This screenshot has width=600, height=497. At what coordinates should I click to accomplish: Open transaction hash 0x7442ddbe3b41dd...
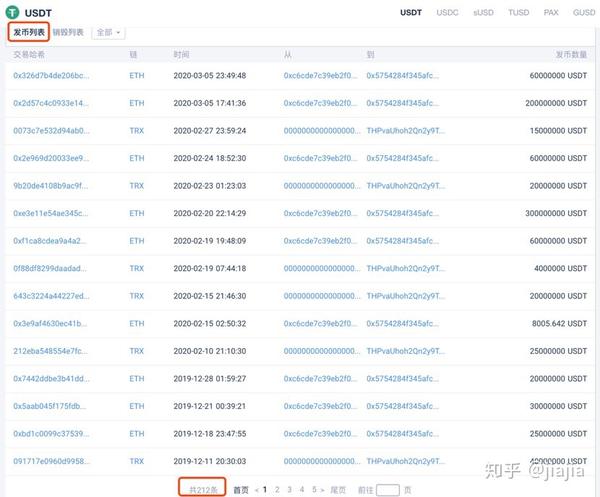(51, 379)
